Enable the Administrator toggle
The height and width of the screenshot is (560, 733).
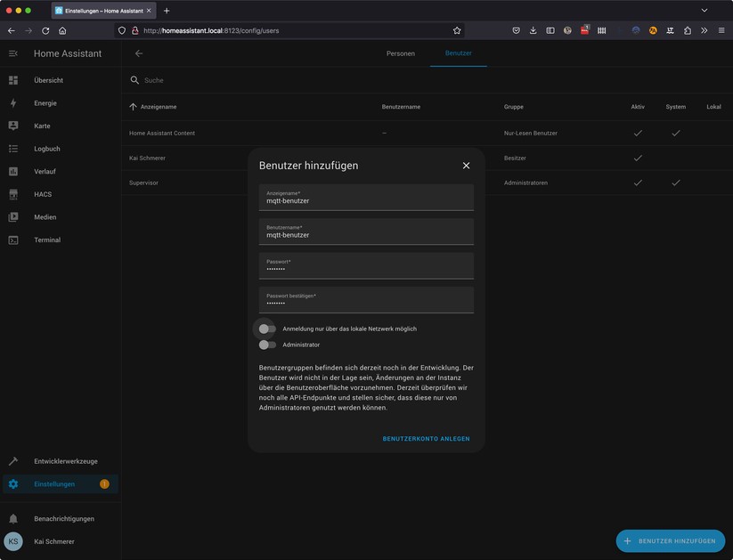coord(266,345)
